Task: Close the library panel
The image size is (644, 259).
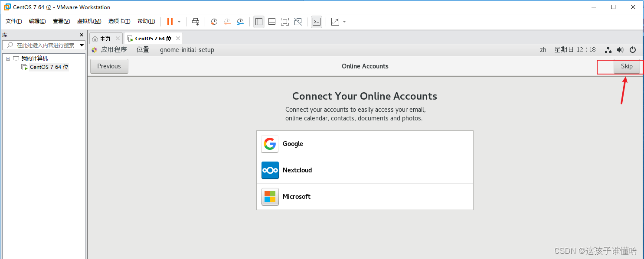Action: coord(82,35)
